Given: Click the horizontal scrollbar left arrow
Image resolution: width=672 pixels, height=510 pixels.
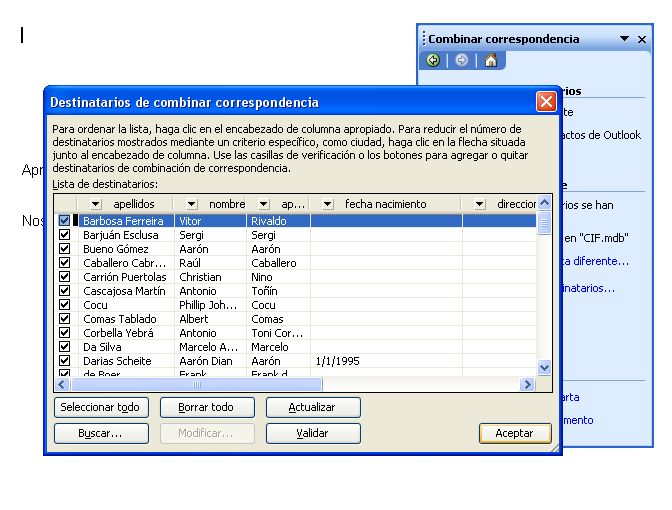Looking at the screenshot, I should click(x=62, y=384).
